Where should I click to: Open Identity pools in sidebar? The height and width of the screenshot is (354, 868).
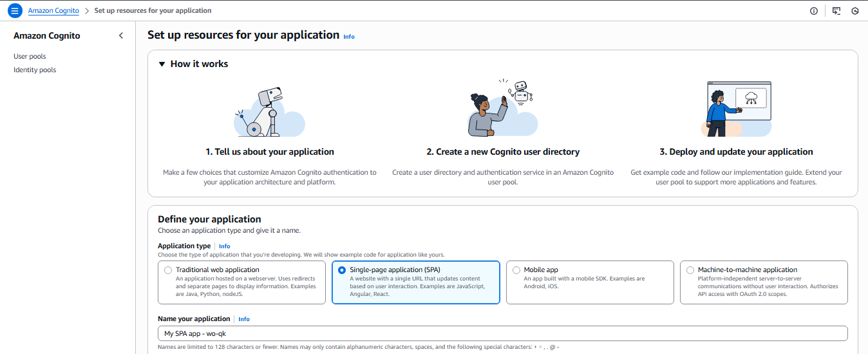pyautogui.click(x=35, y=70)
